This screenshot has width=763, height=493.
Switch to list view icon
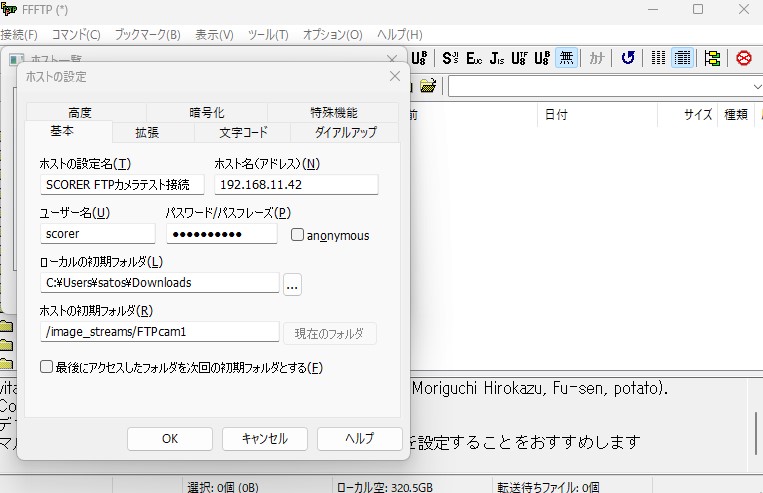(x=658, y=58)
